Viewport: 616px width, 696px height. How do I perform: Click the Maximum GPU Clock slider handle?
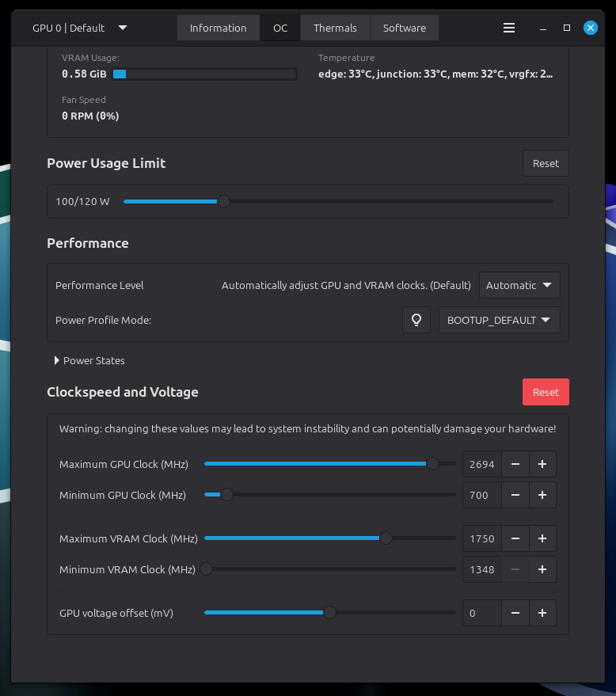[432, 464]
